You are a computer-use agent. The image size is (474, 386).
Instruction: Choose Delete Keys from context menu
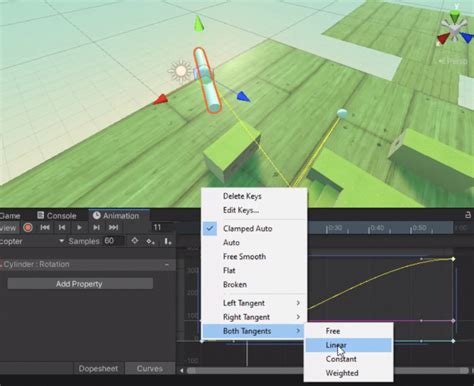254,196
